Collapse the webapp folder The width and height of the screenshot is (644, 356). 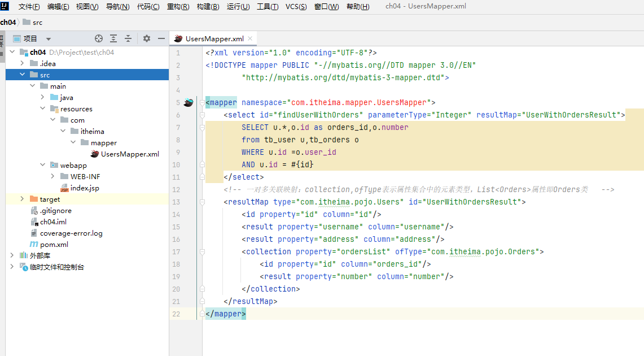(x=42, y=165)
